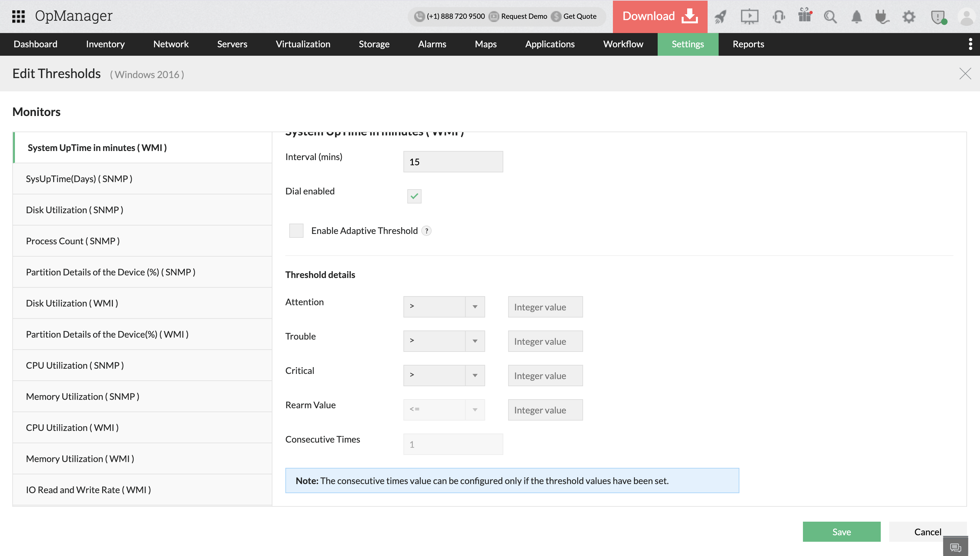Open the headset support icon

click(x=778, y=17)
